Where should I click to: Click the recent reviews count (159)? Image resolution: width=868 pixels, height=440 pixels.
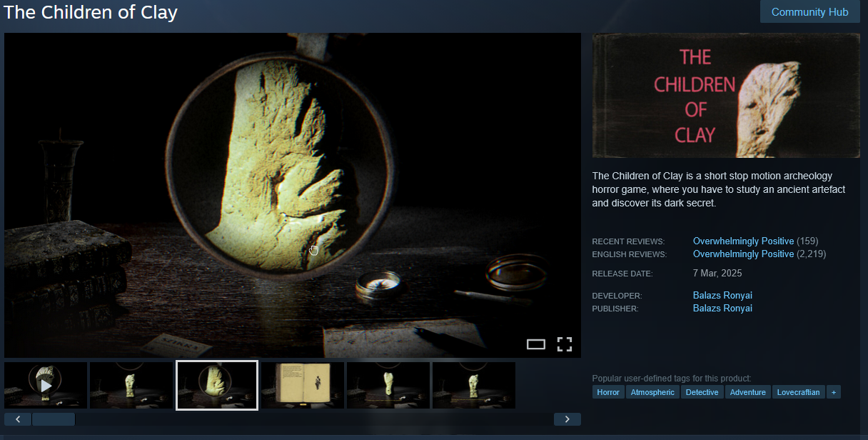807,241
